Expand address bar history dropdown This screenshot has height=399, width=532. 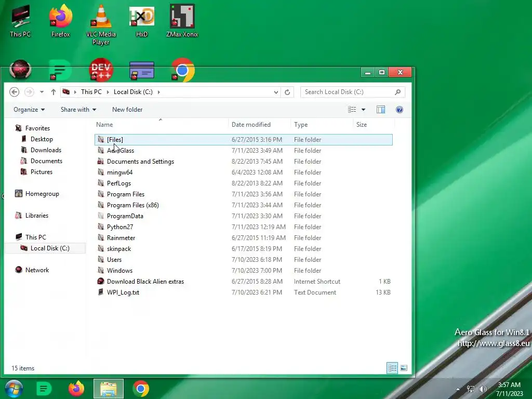pos(276,92)
